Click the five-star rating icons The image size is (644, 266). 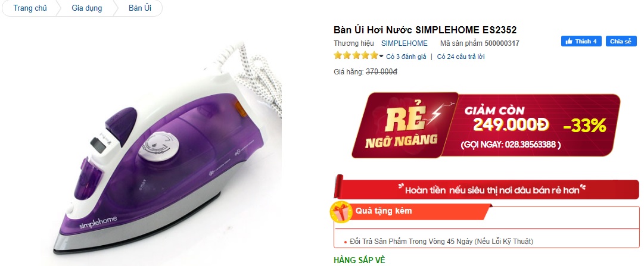point(356,55)
